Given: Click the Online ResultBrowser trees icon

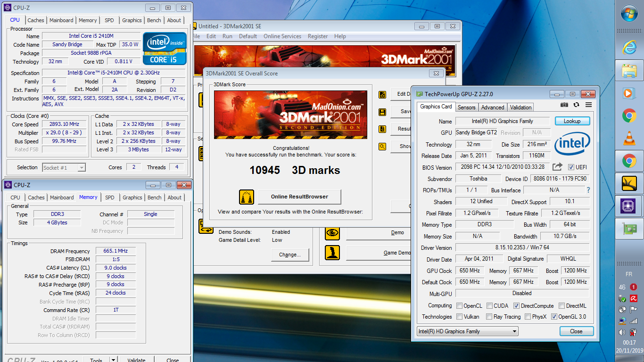Looking at the screenshot, I should (247, 197).
